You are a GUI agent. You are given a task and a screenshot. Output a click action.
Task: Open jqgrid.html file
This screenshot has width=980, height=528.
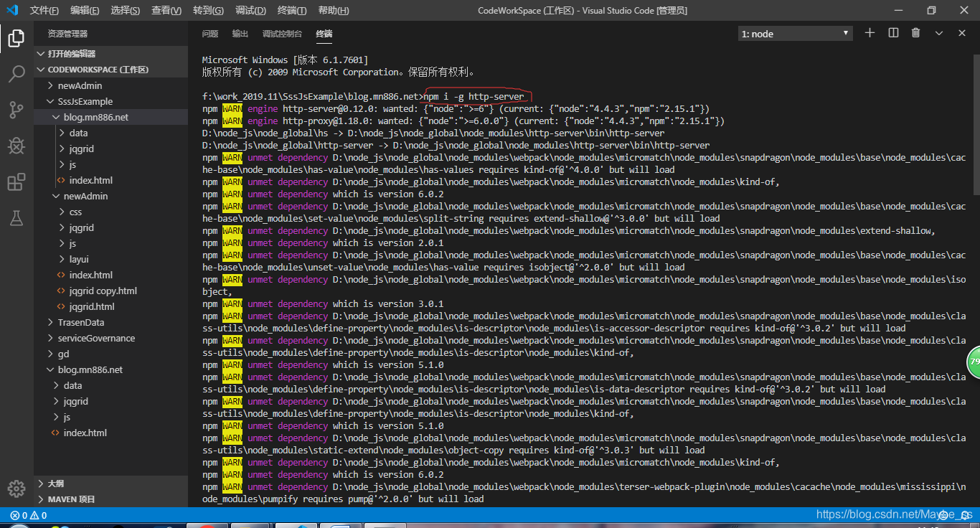(x=91, y=306)
